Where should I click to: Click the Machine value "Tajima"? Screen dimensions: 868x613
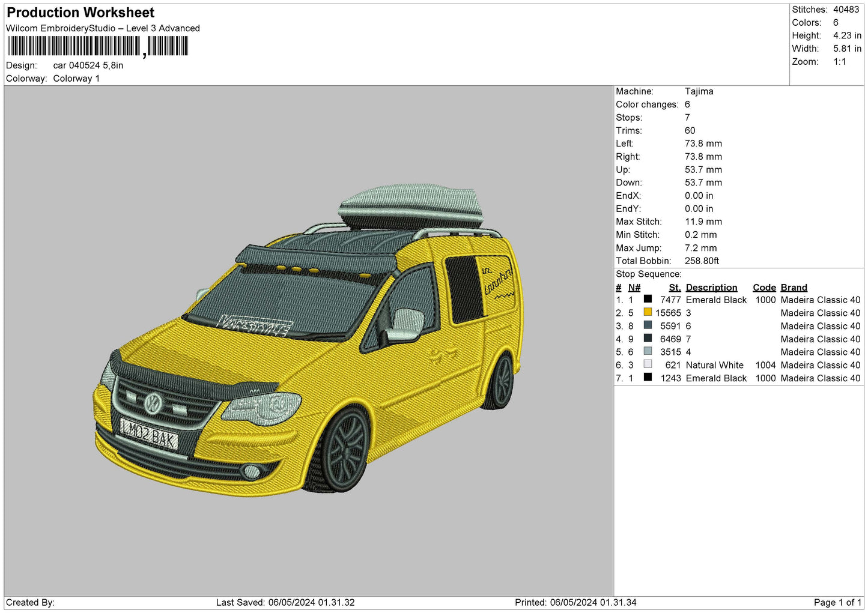click(x=699, y=91)
